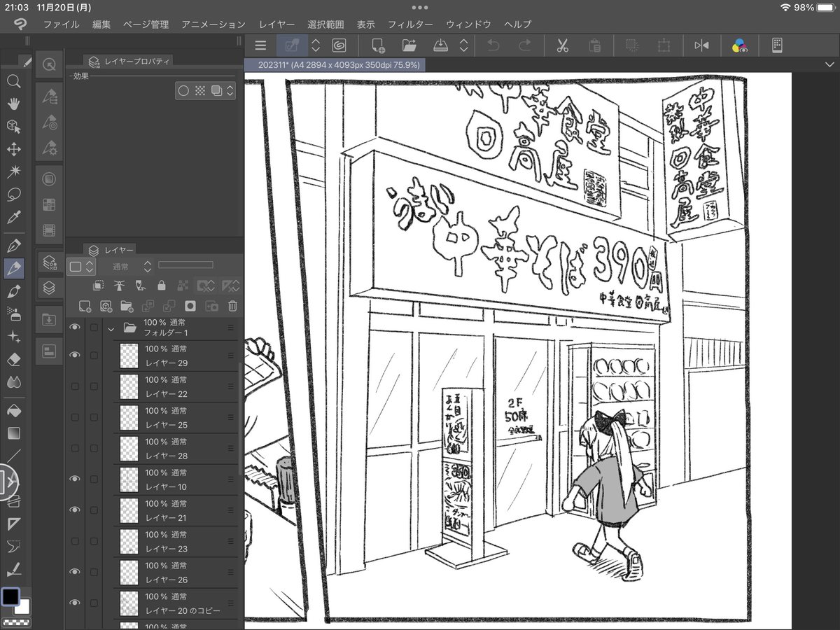Expand the canvas tab list chevron
This screenshot has height=630, width=840.
(829, 64)
